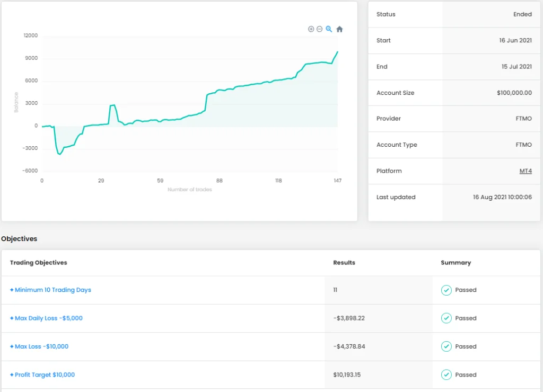
Task: Click the Passed checkmark for Max Loss
Action: (x=446, y=346)
